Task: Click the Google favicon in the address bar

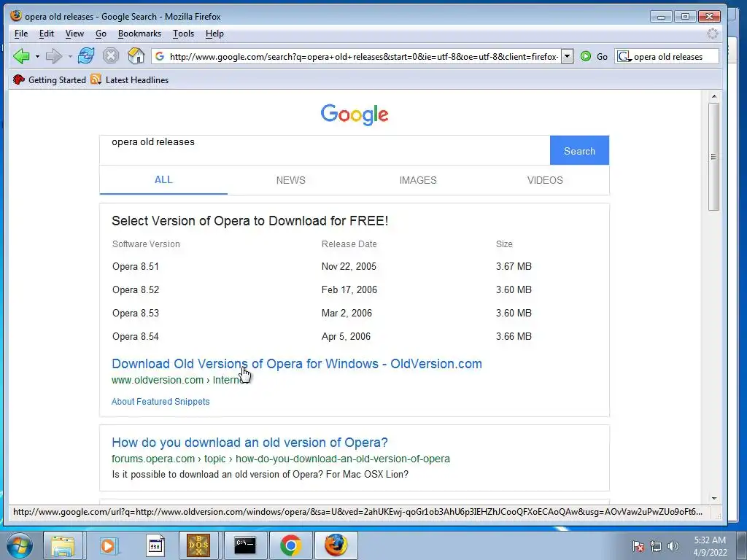Action: click(160, 57)
